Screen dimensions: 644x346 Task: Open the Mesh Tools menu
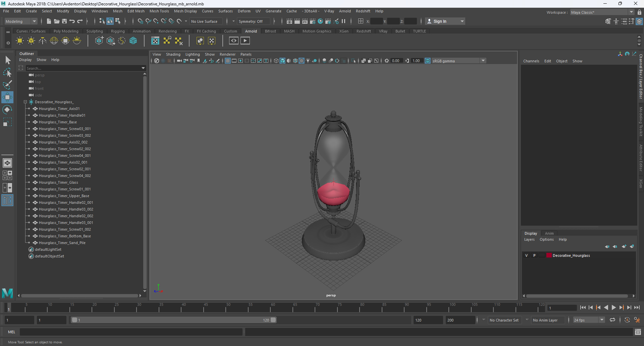pos(159,11)
